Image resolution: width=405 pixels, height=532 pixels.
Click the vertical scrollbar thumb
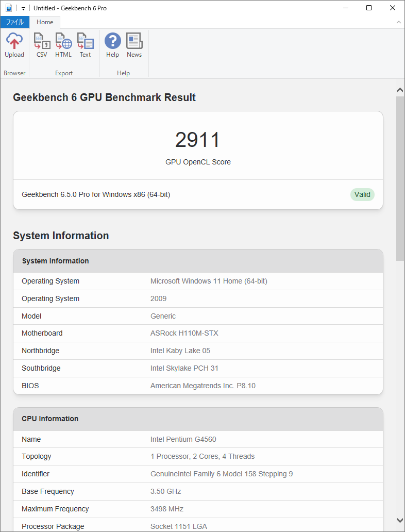[400, 178]
